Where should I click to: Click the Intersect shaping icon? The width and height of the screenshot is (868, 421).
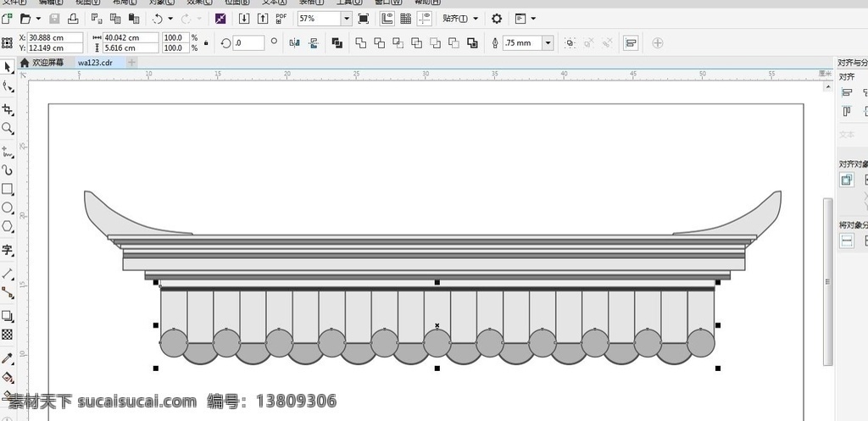(398, 42)
